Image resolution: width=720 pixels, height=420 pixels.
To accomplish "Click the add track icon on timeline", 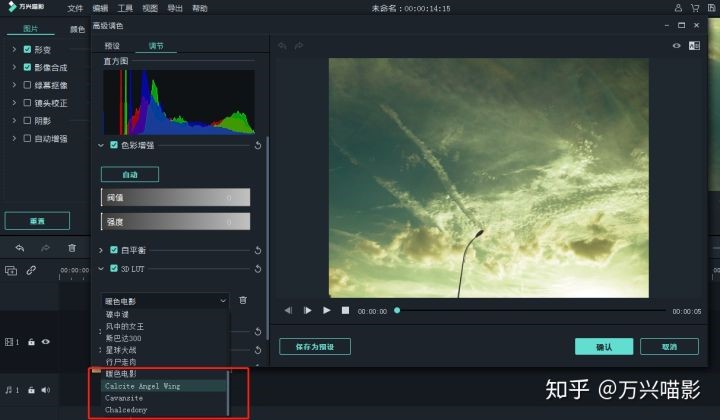I will point(11,270).
